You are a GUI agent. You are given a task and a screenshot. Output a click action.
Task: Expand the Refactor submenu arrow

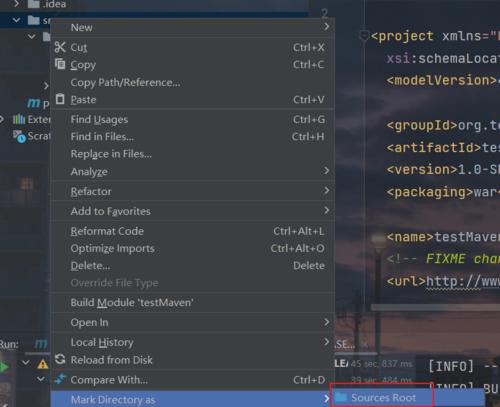pos(327,191)
